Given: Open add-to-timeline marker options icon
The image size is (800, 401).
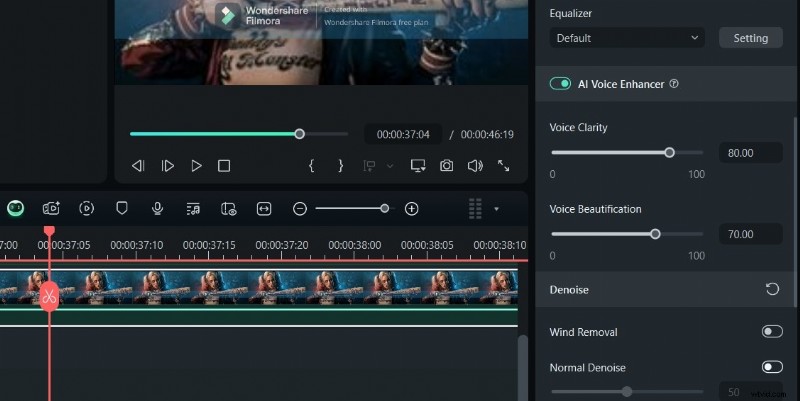Looking at the screenshot, I should pyautogui.click(x=369, y=166).
